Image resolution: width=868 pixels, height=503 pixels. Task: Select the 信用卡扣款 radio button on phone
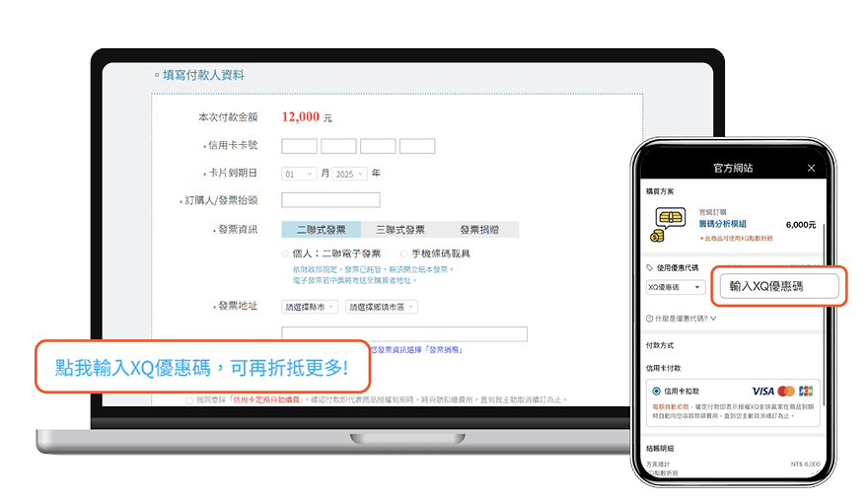(656, 392)
